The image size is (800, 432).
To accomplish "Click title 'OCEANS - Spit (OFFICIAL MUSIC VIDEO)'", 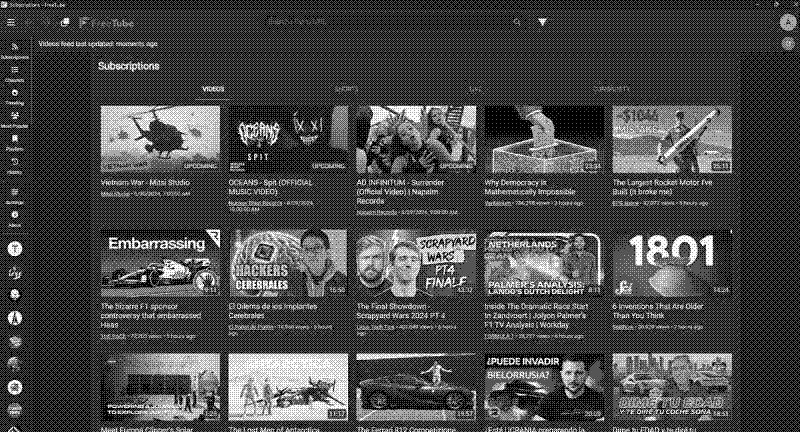I will tap(270, 187).
